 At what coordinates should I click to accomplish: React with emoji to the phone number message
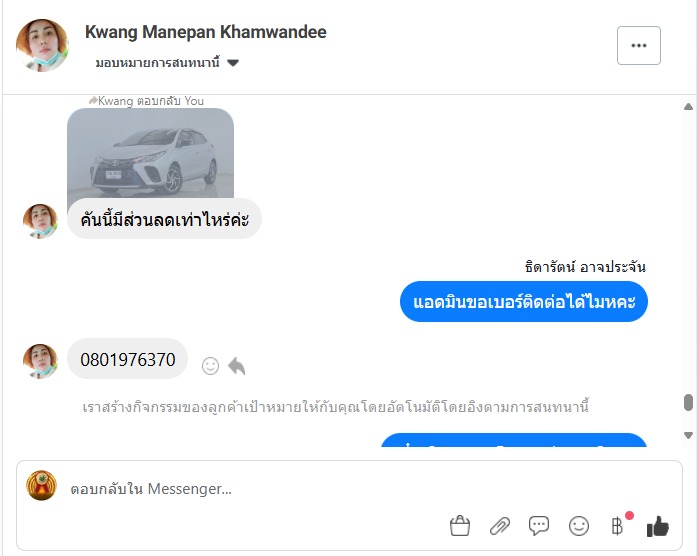[210, 366]
